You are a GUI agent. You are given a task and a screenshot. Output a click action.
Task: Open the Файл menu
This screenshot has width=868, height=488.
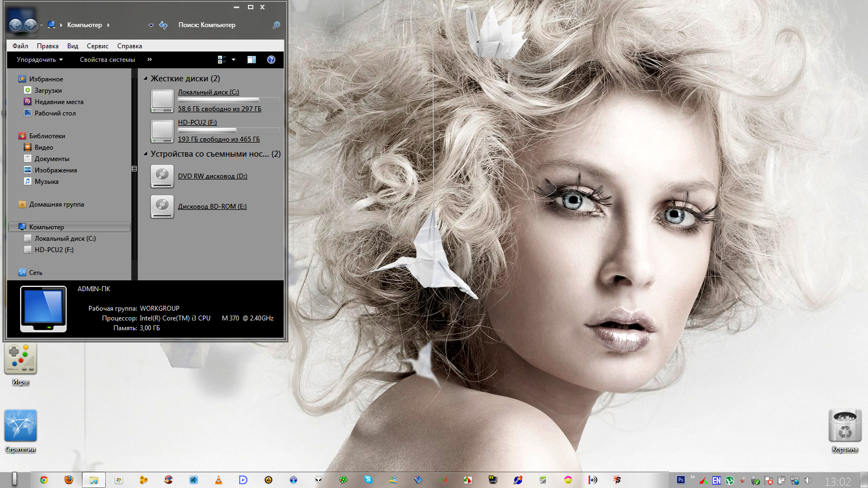click(x=21, y=46)
